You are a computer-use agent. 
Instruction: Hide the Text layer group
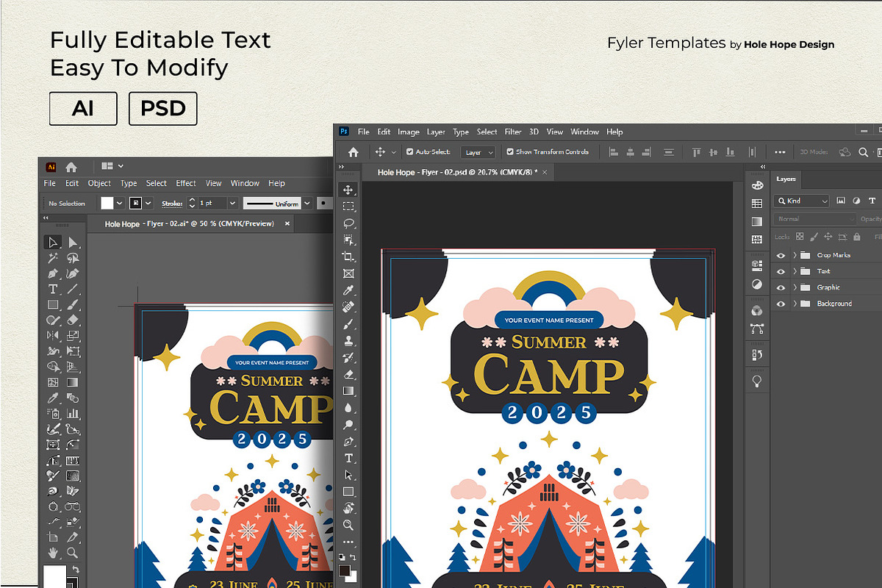[781, 271]
